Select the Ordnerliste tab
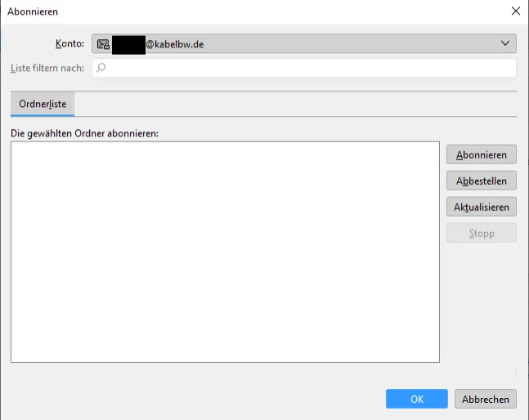Viewport: 529px width, 420px height. pyautogui.click(x=43, y=104)
